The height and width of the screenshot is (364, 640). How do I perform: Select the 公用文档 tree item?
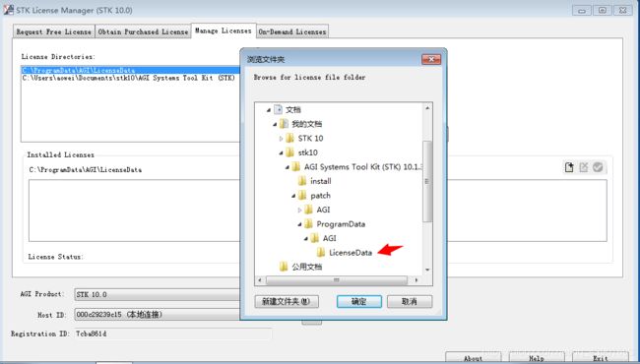306,267
